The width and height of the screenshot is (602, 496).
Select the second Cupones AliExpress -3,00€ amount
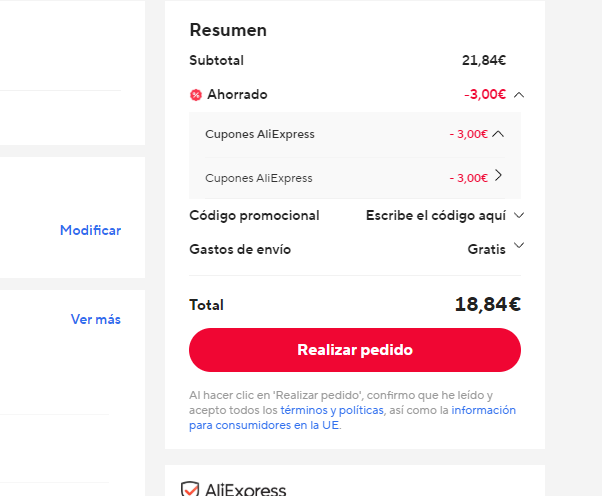[x=468, y=178]
